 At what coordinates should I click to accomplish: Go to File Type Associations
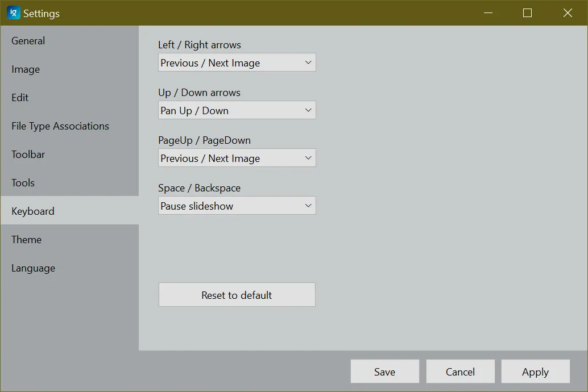pos(69,126)
